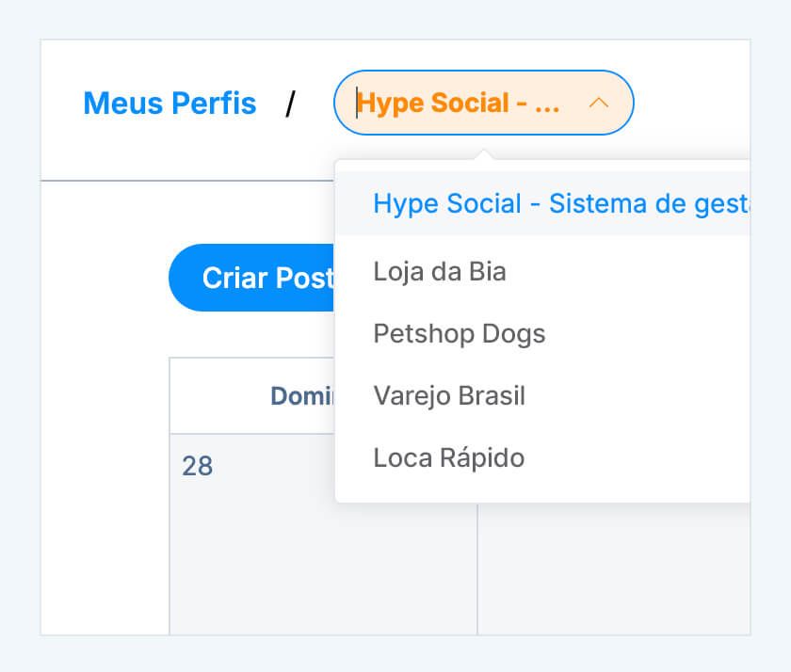Click the Meus Perfis breadcrumb link
Screen dimensions: 791x672
(x=169, y=104)
